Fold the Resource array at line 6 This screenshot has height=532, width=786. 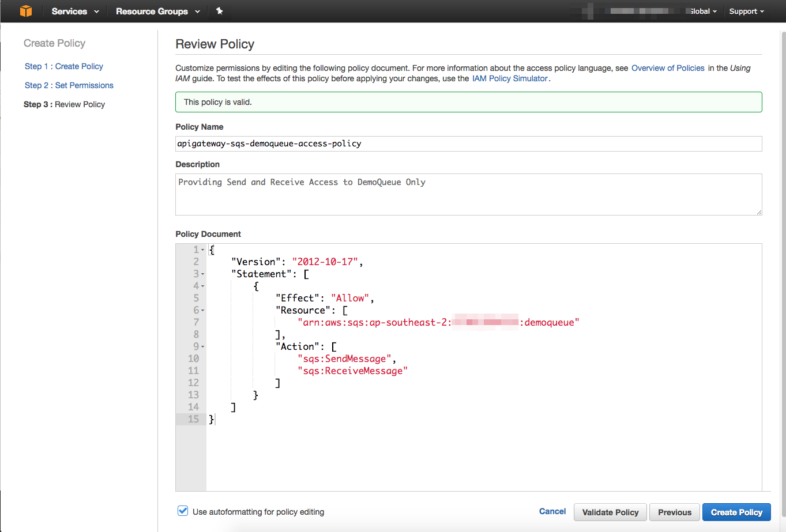click(x=203, y=311)
